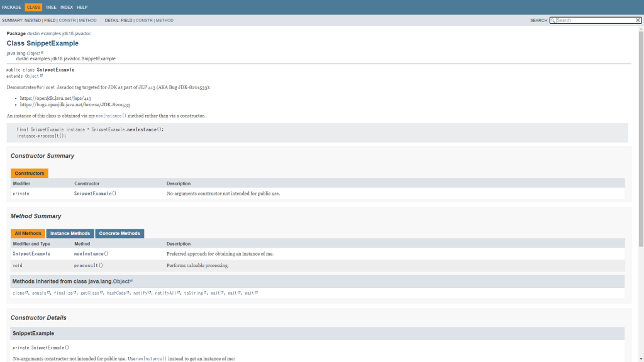This screenshot has height=362, width=644.
Task: Jump to the processIt() method
Action: point(88,265)
